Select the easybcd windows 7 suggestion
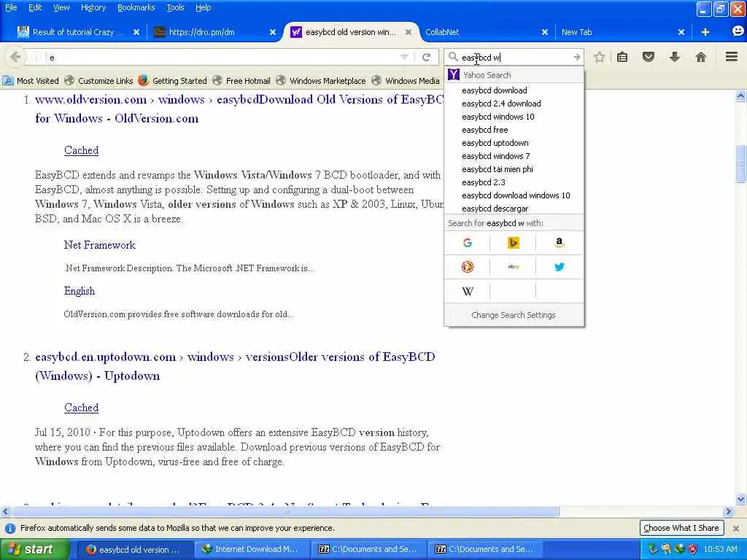Viewport: 747px width, 560px height. pos(514,156)
